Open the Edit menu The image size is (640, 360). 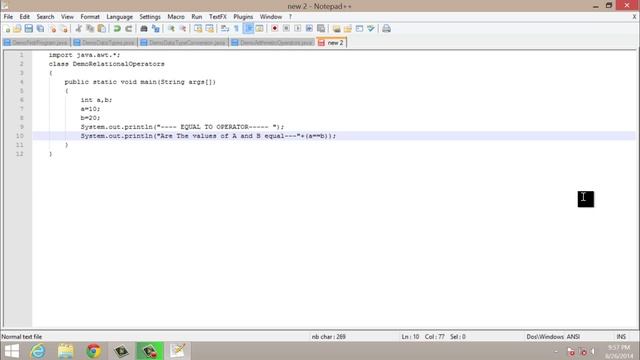[x=24, y=17]
